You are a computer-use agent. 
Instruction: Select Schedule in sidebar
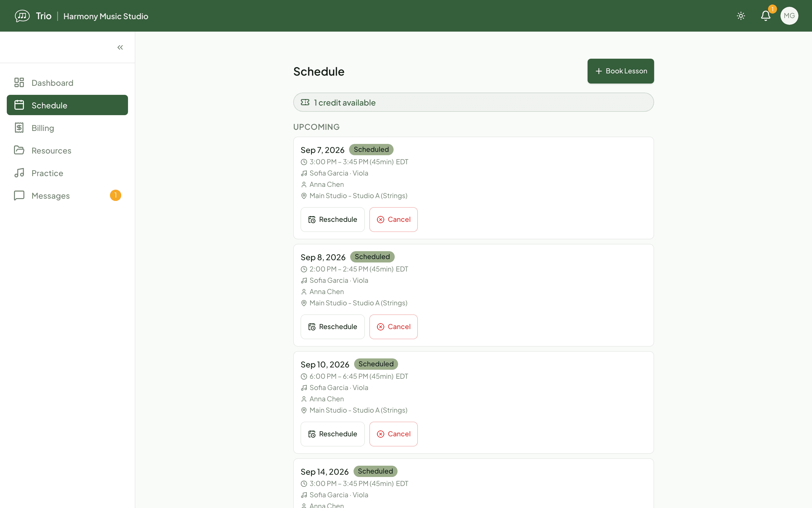[67, 105]
